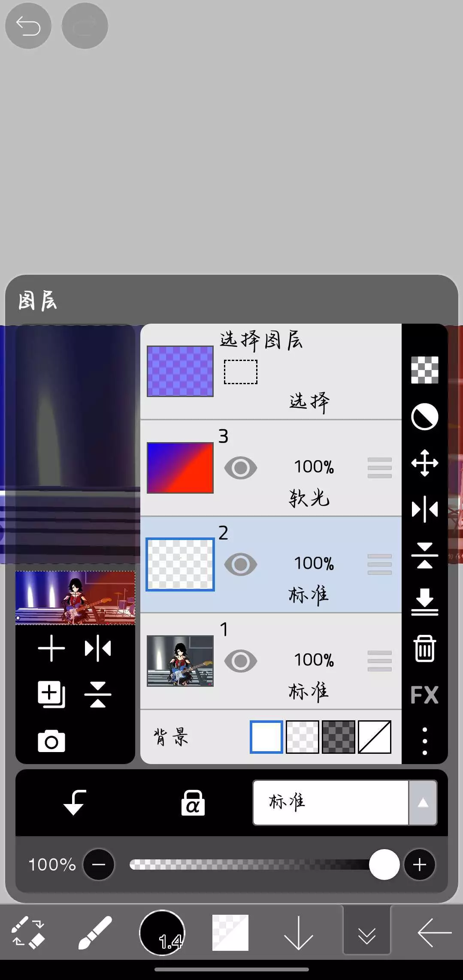Select the move/transform layer icon
The image size is (463, 980).
(424, 463)
